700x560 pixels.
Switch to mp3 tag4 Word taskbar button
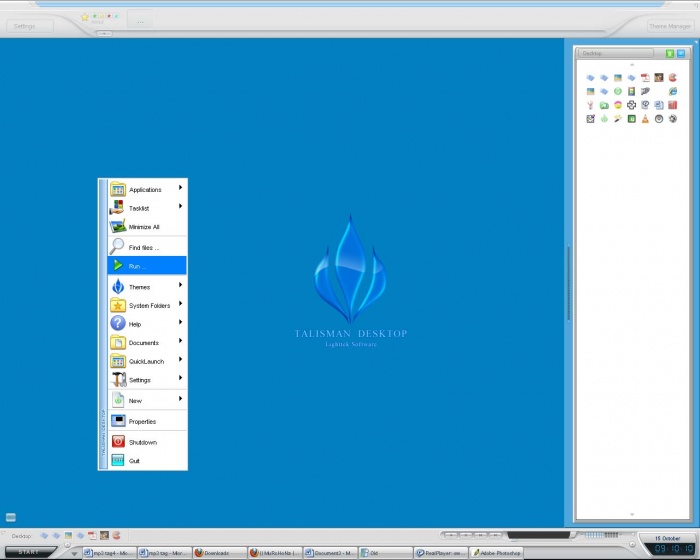(x=109, y=553)
